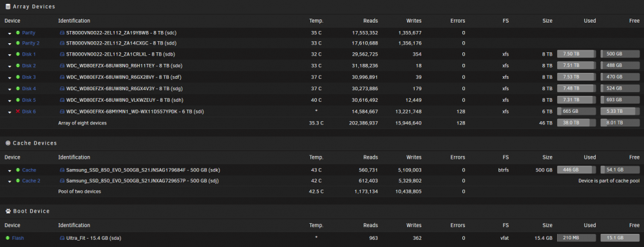Click the green status dot for Flash
Viewport: 644px width, 247px height.
[x=7, y=237]
